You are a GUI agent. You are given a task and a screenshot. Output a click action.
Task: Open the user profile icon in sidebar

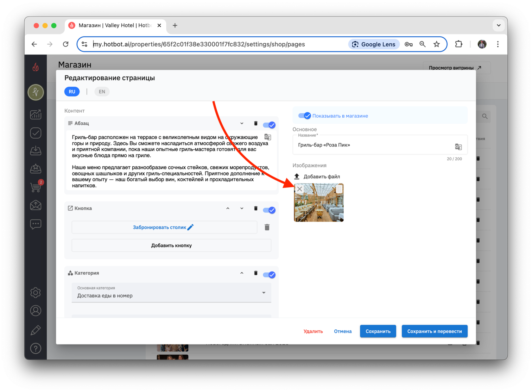pyautogui.click(x=36, y=311)
